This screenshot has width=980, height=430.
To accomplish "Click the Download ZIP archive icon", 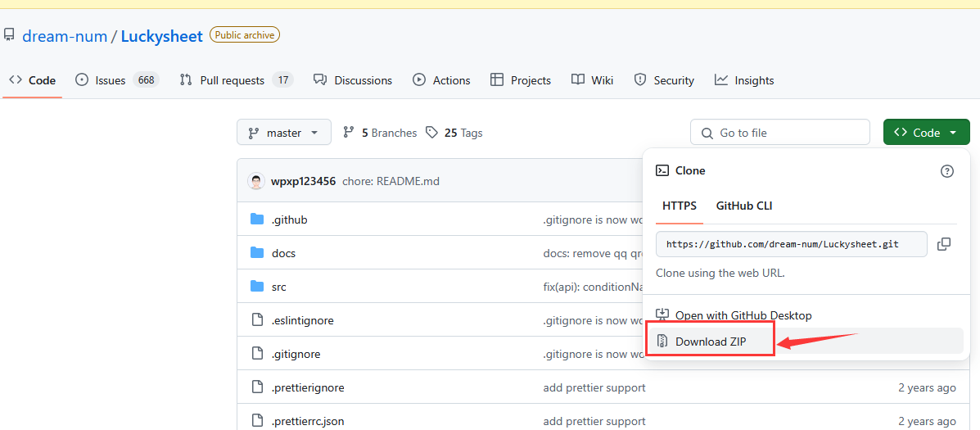I will coord(662,342).
